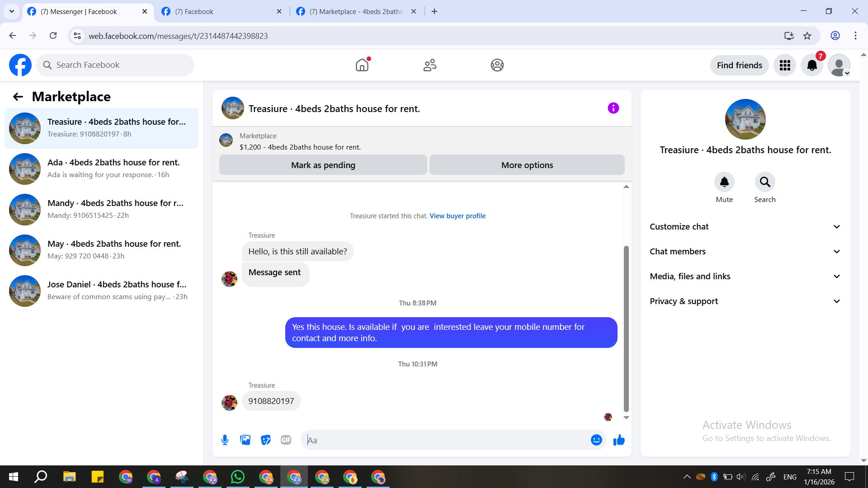Expand Media, files and links section
Viewport: 868px width, 488px height.
pos(745,277)
